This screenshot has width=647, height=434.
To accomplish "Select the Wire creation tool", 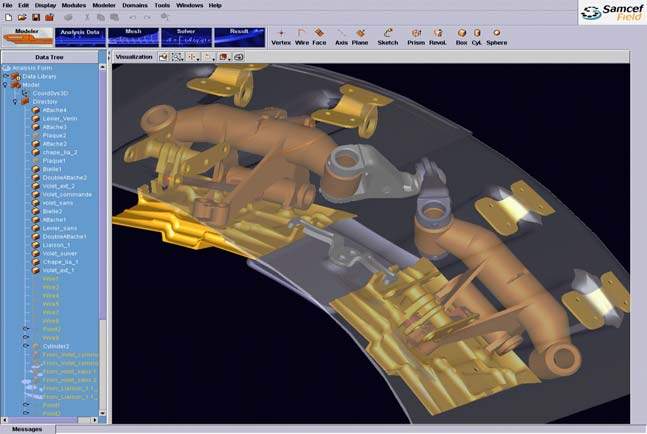I will pyautogui.click(x=302, y=37).
